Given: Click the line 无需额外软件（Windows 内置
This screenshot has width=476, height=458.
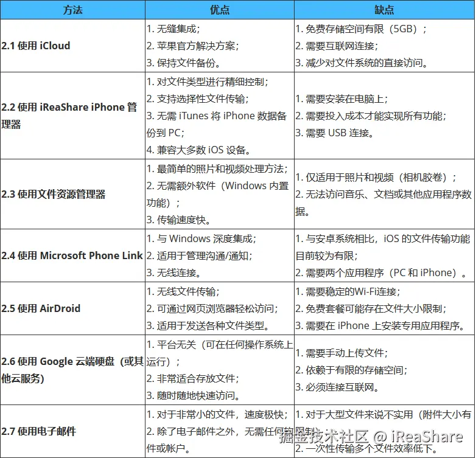Looking at the screenshot, I should point(218,186).
